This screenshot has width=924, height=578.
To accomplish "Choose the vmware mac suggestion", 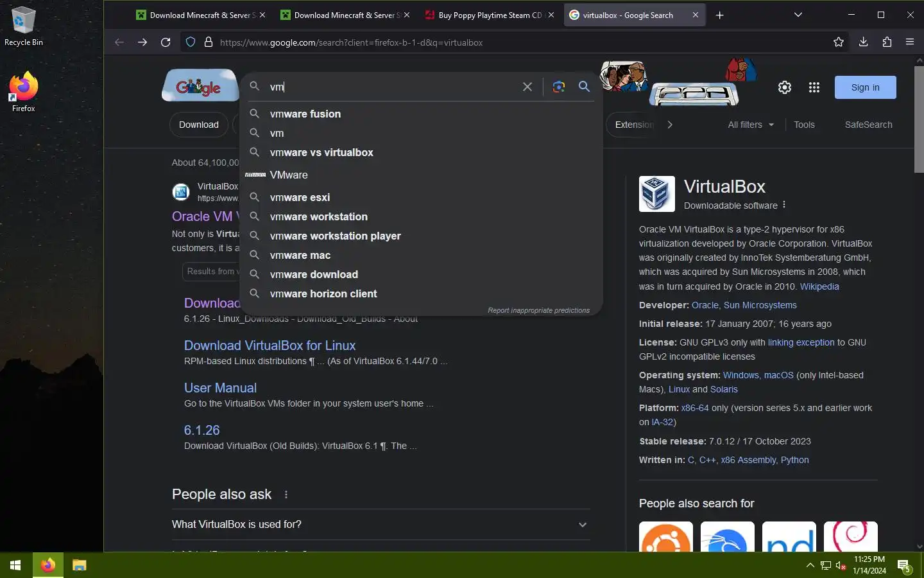I will [x=421, y=255].
